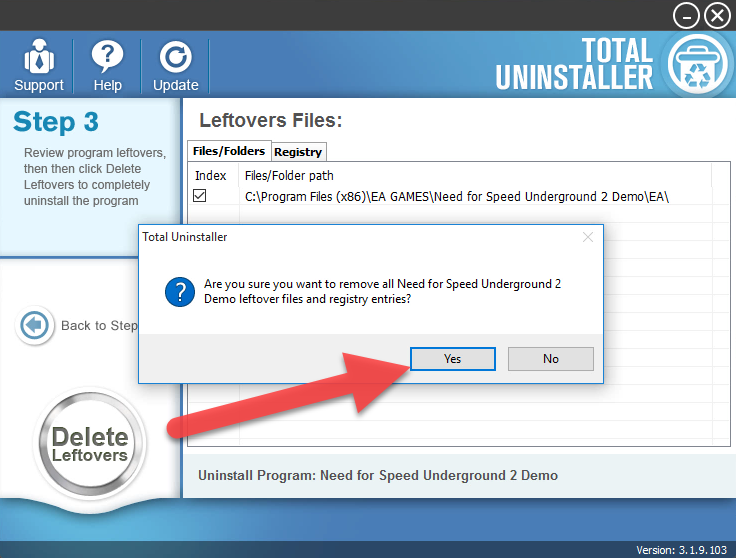Click the Delete Leftovers round button
This screenshot has width=736, height=558.
pos(91,443)
